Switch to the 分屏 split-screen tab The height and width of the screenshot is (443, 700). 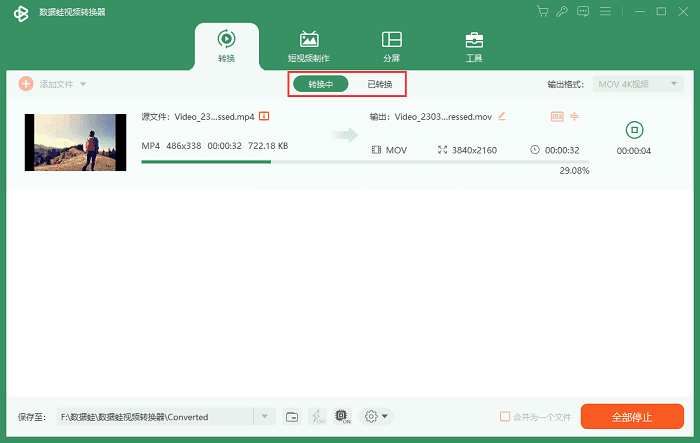(x=392, y=46)
